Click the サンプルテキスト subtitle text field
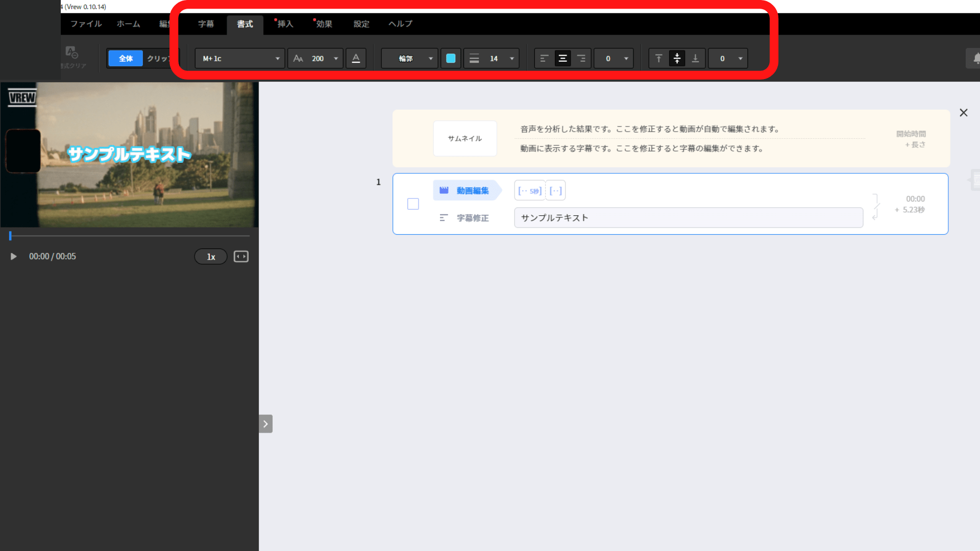 point(688,218)
